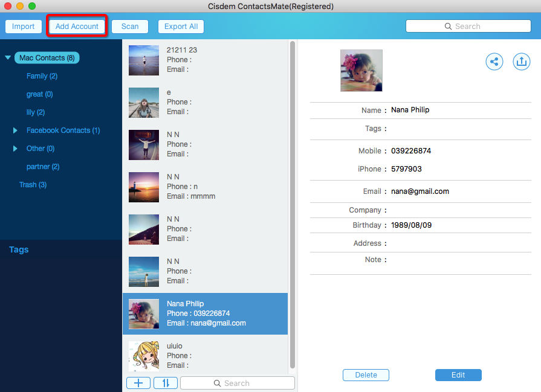Click the Add Account button
This screenshot has height=392, width=541.
coord(77,27)
